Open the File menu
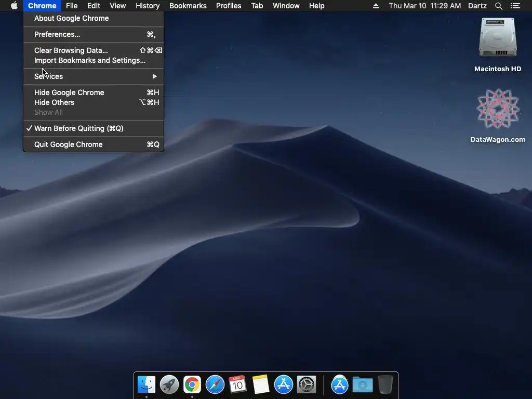 pos(72,6)
